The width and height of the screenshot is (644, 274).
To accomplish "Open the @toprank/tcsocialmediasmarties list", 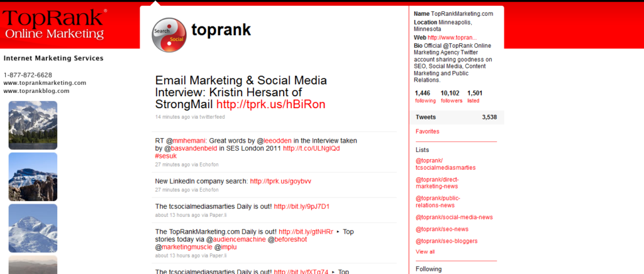I will [x=446, y=164].
